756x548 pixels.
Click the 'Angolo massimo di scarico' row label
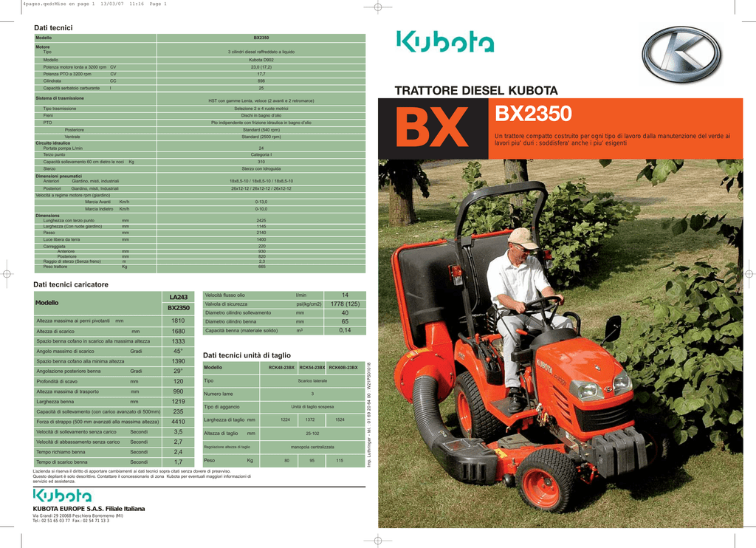[x=65, y=352]
